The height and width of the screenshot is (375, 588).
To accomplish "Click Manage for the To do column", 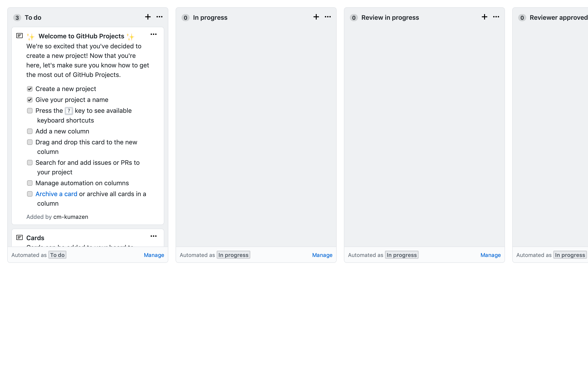I will [x=154, y=255].
